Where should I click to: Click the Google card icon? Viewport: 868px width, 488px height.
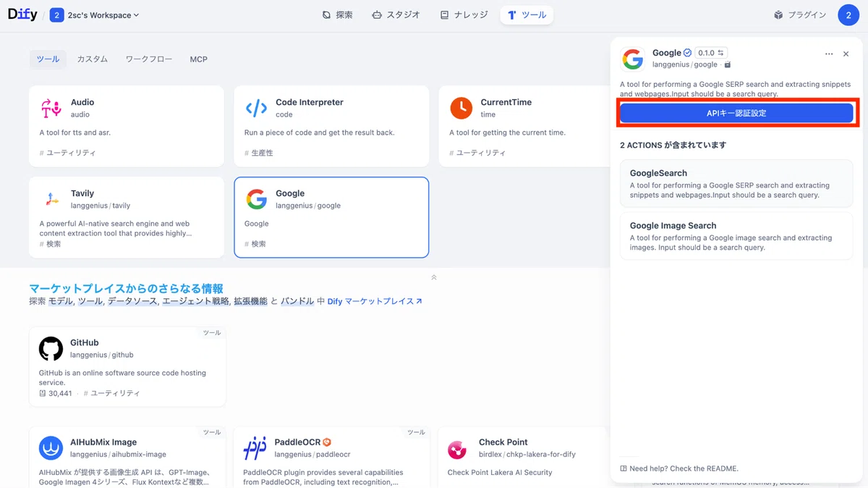pyautogui.click(x=256, y=199)
